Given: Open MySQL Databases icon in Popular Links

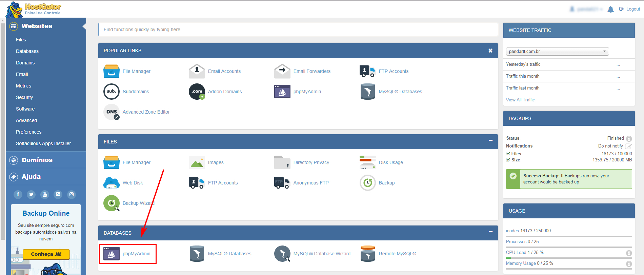Looking at the screenshot, I should [x=368, y=92].
